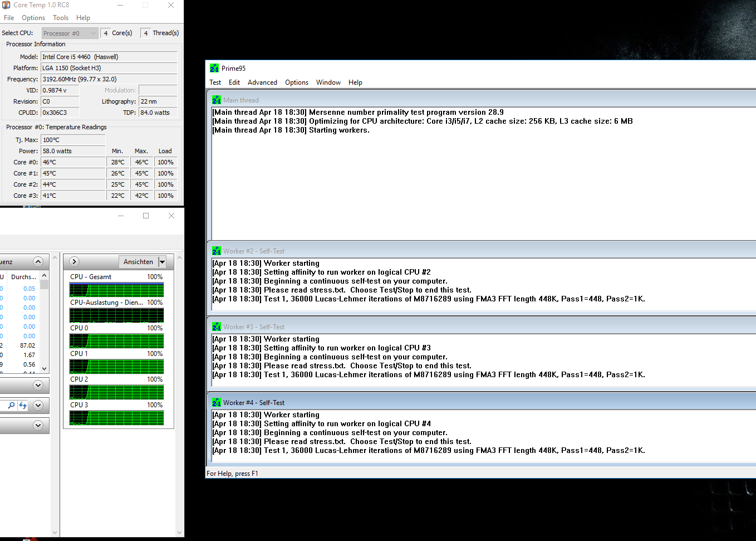
Task: Click the Core #3 load value 100%
Action: tap(166, 196)
